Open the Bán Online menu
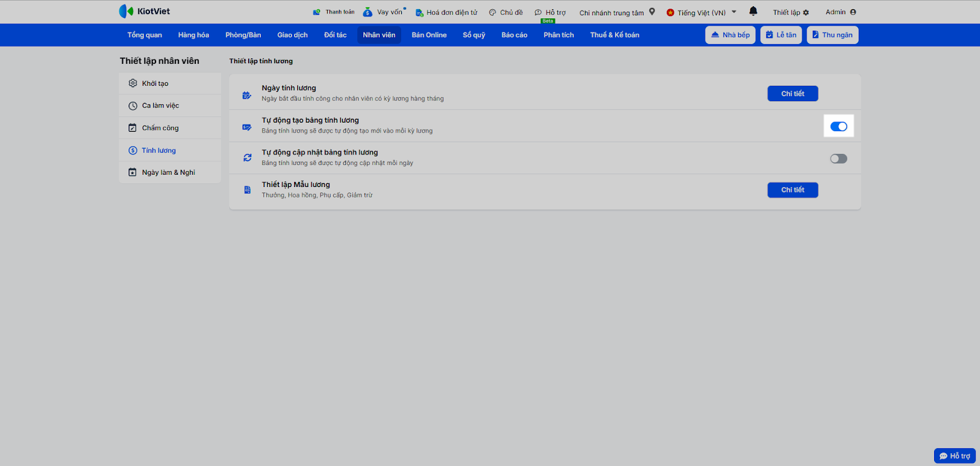 pyautogui.click(x=429, y=35)
